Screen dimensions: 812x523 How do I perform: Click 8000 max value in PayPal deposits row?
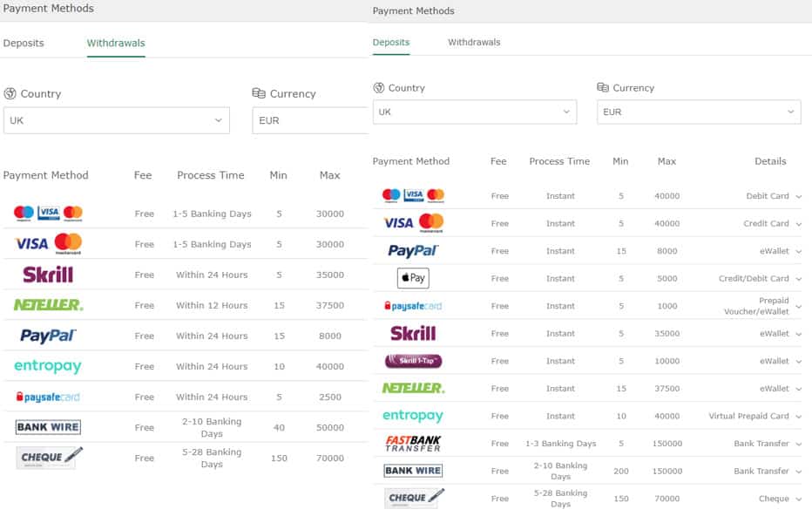[667, 251]
